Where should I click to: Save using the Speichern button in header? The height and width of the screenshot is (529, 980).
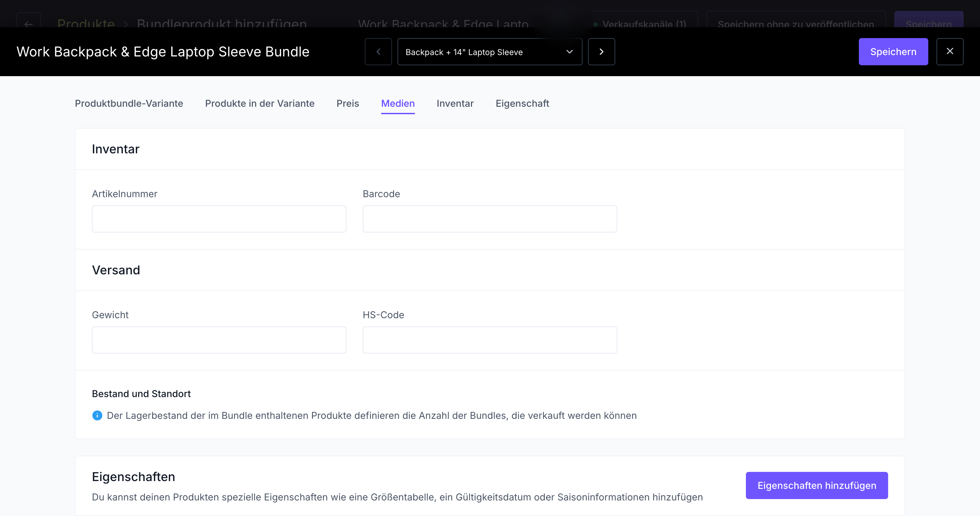893,52
